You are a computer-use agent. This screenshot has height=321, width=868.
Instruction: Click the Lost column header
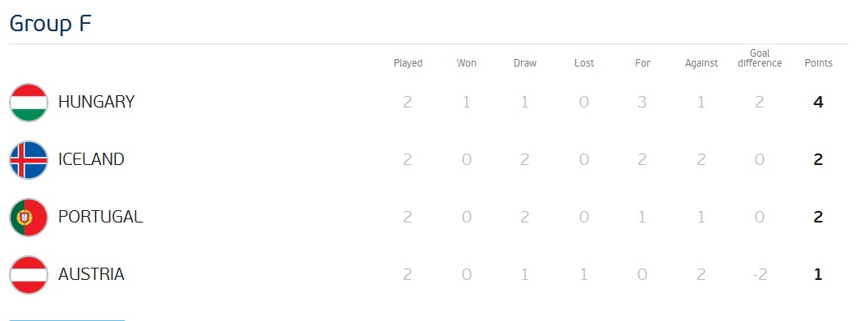[584, 63]
